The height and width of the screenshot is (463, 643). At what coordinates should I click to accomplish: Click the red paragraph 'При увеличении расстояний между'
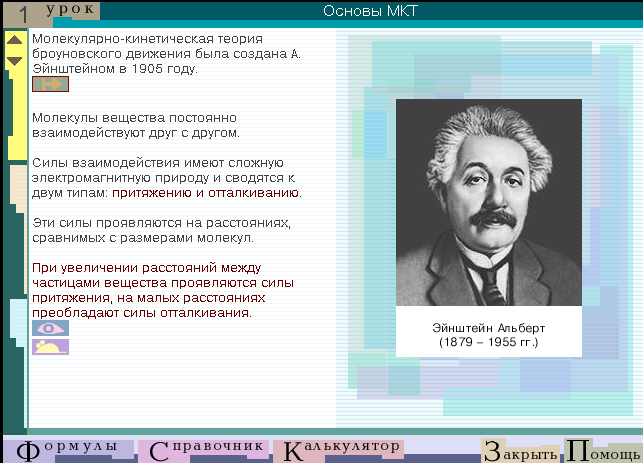pos(163,290)
